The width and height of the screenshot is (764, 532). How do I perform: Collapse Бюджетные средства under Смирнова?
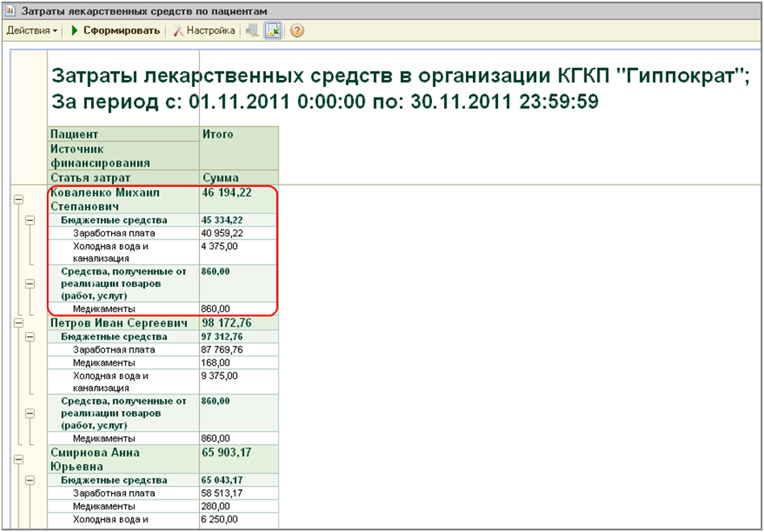coord(31,480)
